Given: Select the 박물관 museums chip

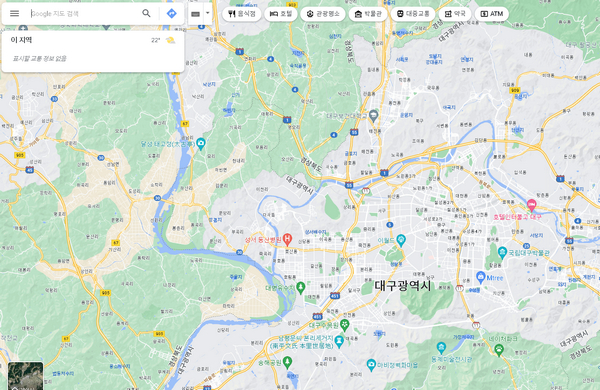Looking at the screenshot, I should pos(368,14).
